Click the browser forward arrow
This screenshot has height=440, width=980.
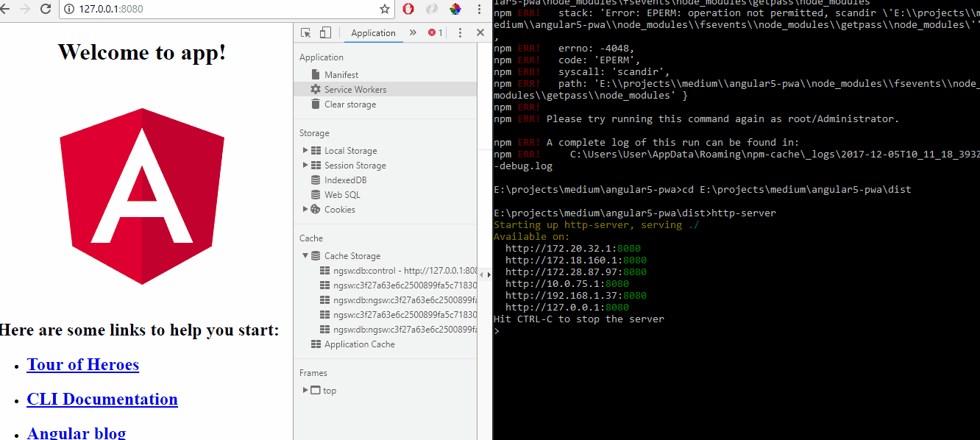[x=26, y=9]
